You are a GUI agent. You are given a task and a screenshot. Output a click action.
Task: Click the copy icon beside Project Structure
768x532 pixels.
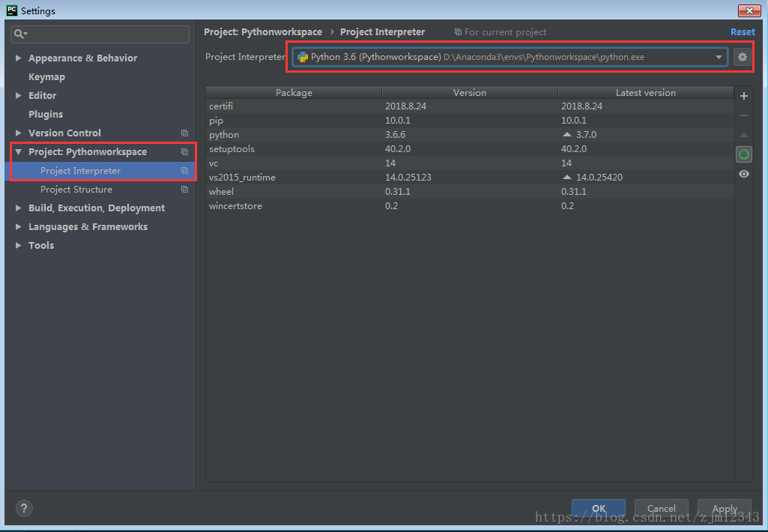click(x=184, y=189)
